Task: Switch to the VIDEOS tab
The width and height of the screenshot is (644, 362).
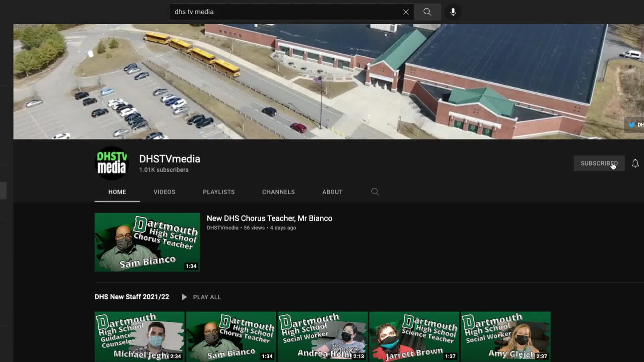Action: (164, 192)
